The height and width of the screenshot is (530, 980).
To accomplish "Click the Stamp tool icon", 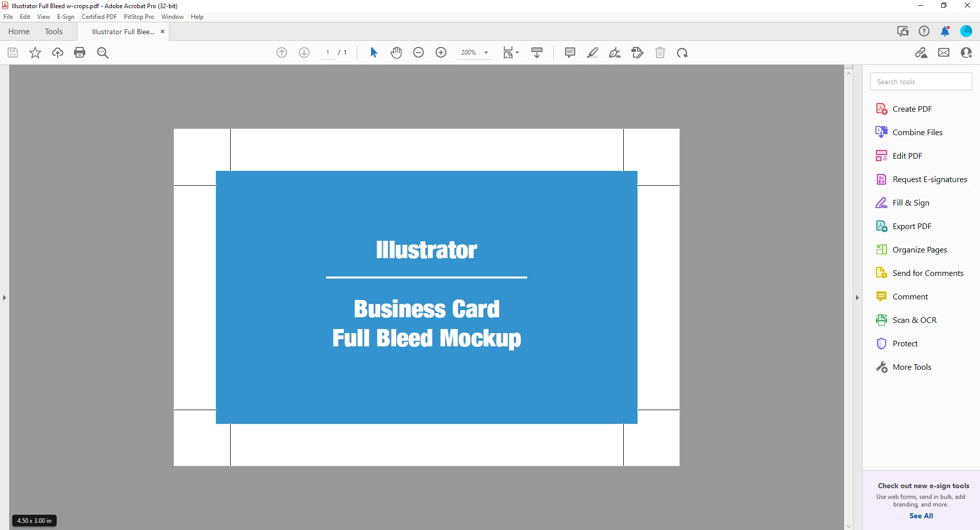I will coord(638,53).
